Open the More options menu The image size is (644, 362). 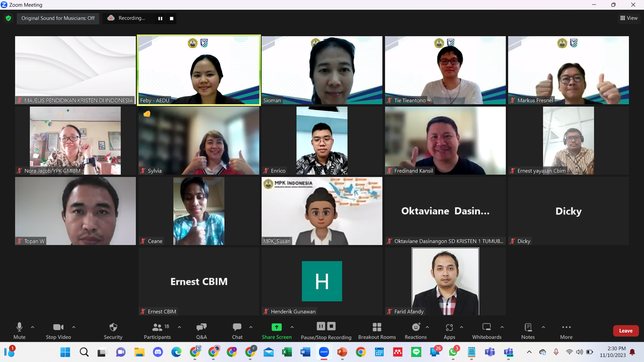(566, 330)
